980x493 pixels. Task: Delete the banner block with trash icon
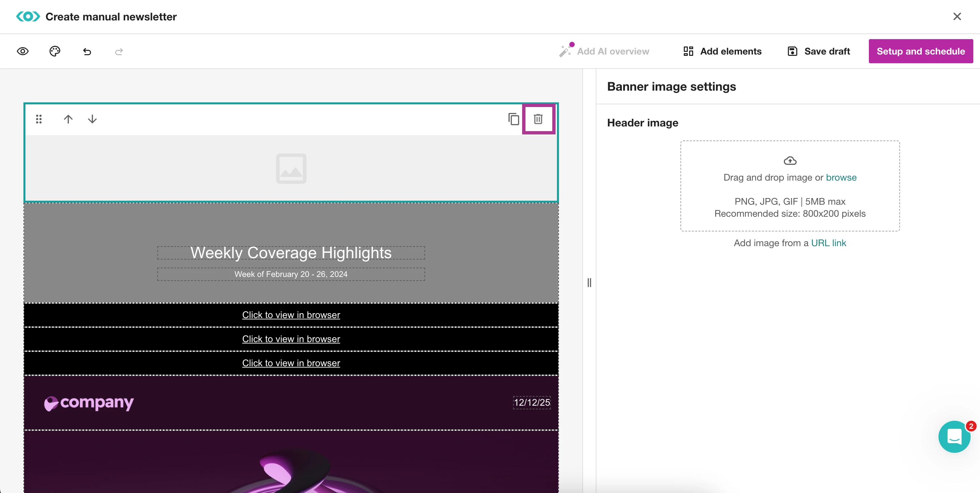click(x=538, y=119)
